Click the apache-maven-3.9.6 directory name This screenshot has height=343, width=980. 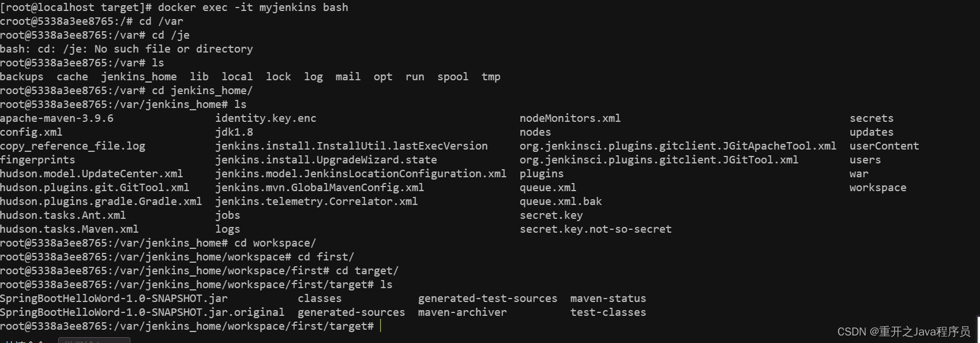point(57,118)
